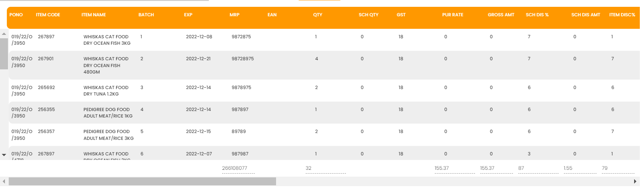Click the MRP value 98728975
The height and width of the screenshot is (188, 644).
coord(243,59)
